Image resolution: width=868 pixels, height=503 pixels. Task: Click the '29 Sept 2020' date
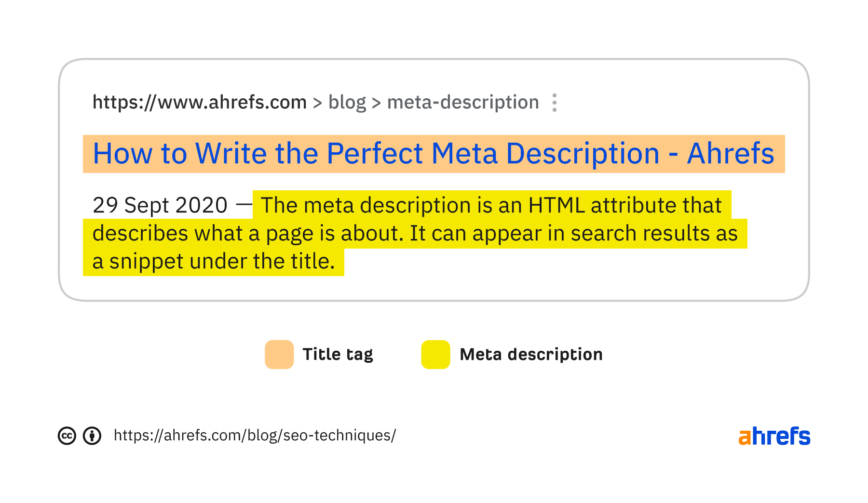point(160,205)
